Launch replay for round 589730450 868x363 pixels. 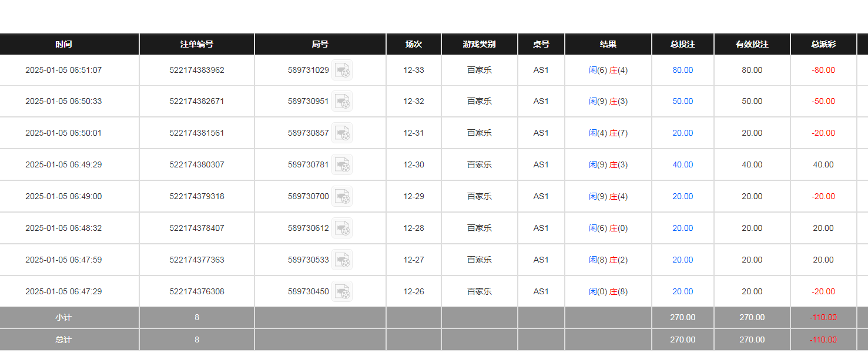342,292
